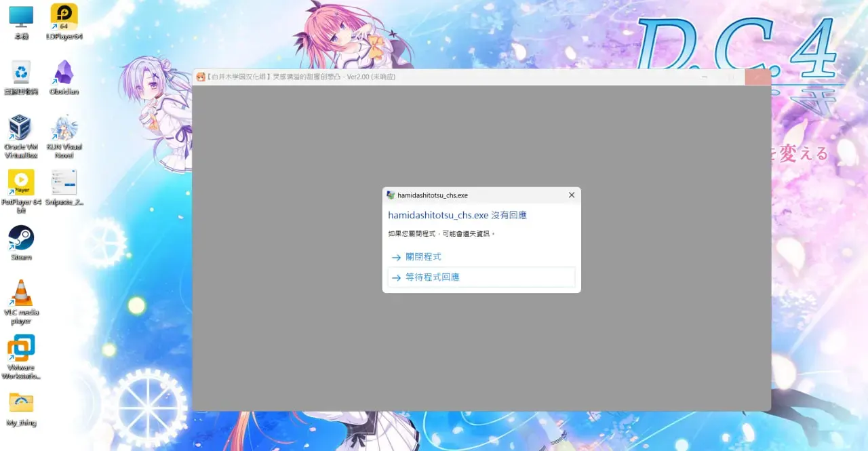
Task: Click the VMware Workstation shortcut
Action: [x=21, y=357]
